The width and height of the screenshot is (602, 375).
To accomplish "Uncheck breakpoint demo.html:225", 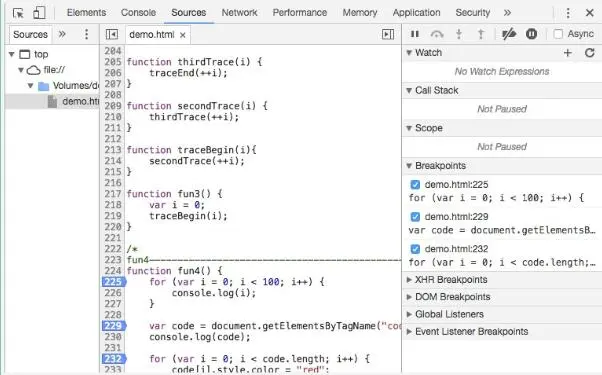I will coord(415,185).
